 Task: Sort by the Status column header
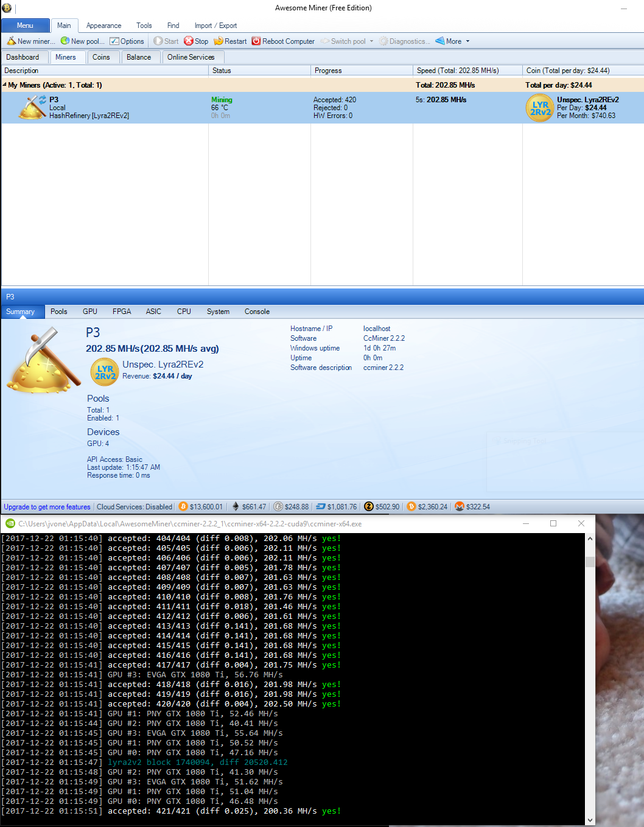pos(259,71)
